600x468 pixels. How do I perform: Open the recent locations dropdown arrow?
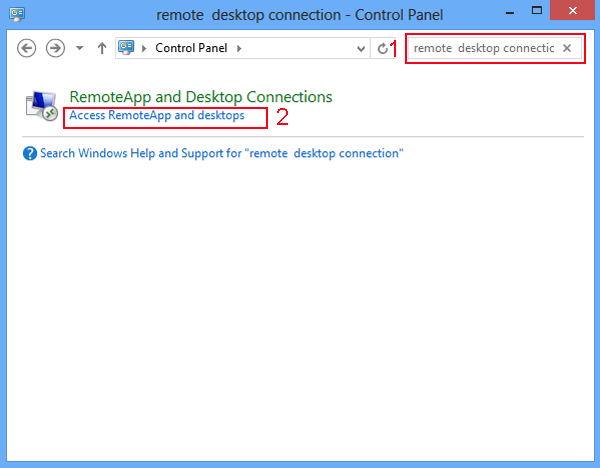pyautogui.click(x=80, y=48)
